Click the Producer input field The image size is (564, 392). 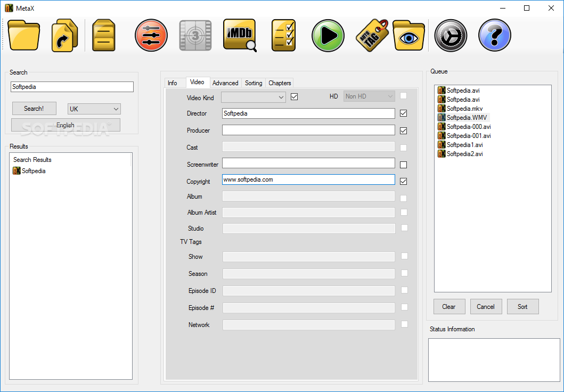coord(308,130)
